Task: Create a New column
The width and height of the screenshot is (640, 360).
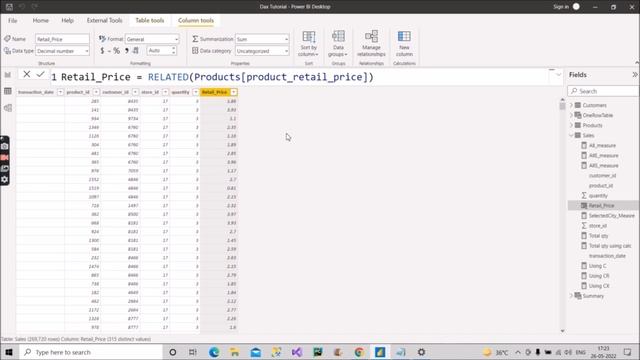Action: (x=404, y=43)
